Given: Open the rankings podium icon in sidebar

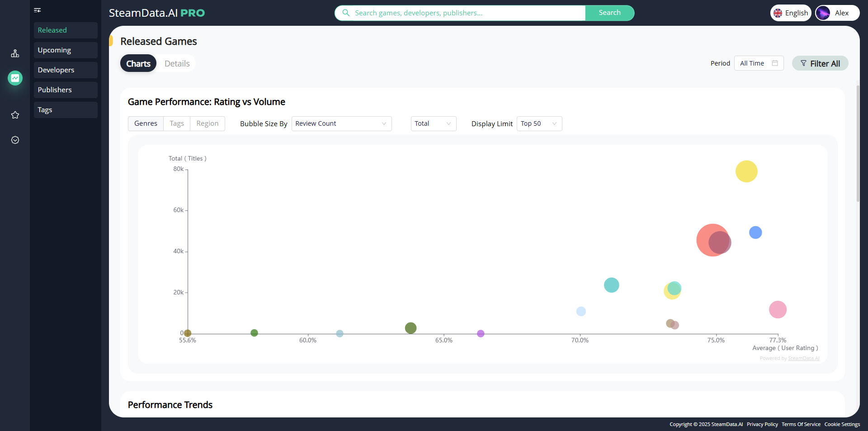Looking at the screenshot, I should pyautogui.click(x=15, y=53).
